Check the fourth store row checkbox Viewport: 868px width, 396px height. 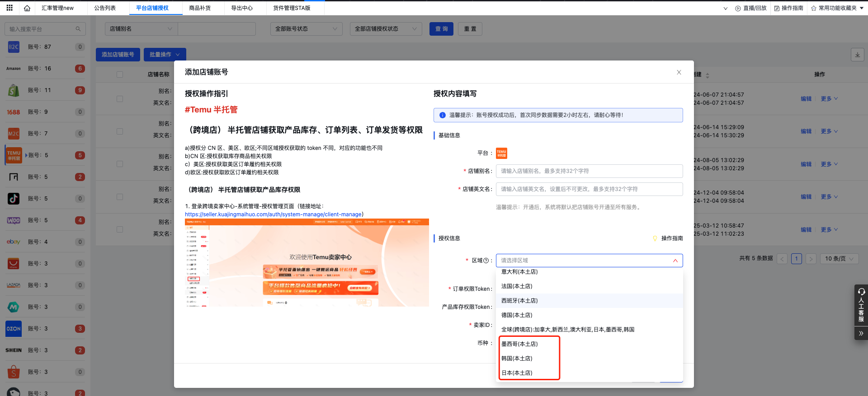(x=120, y=197)
